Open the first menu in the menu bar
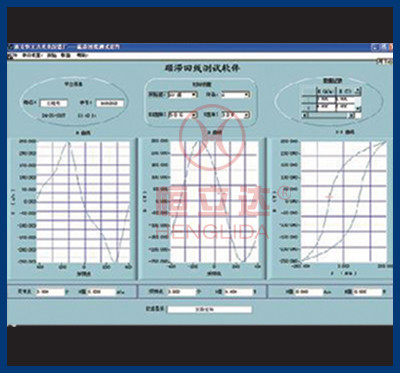The height and width of the screenshot is (373, 400). (x=33, y=56)
